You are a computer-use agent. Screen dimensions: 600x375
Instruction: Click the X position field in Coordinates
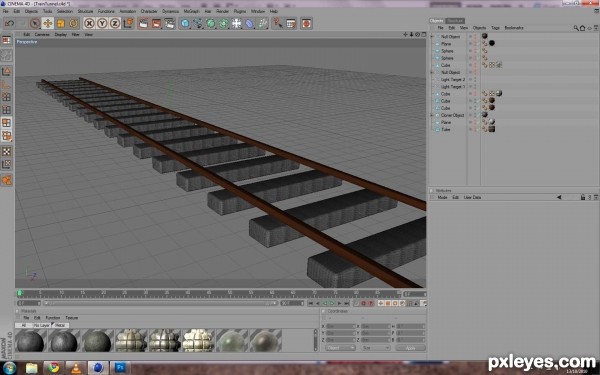click(x=340, y=326)
